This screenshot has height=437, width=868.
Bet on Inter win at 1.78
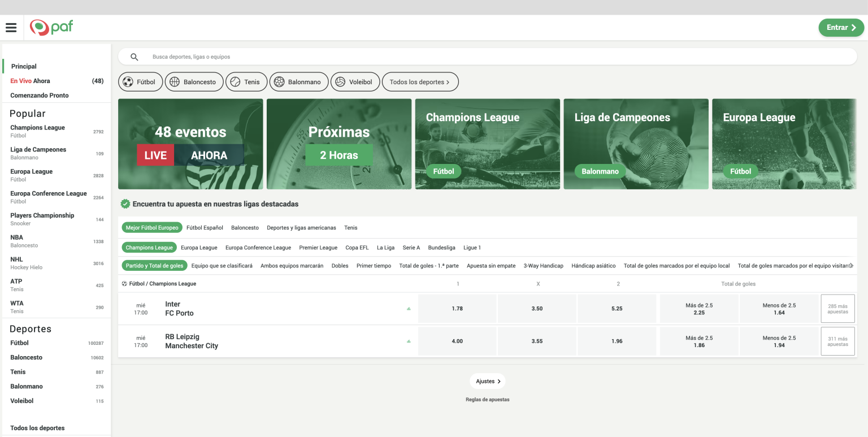[457, 309]
